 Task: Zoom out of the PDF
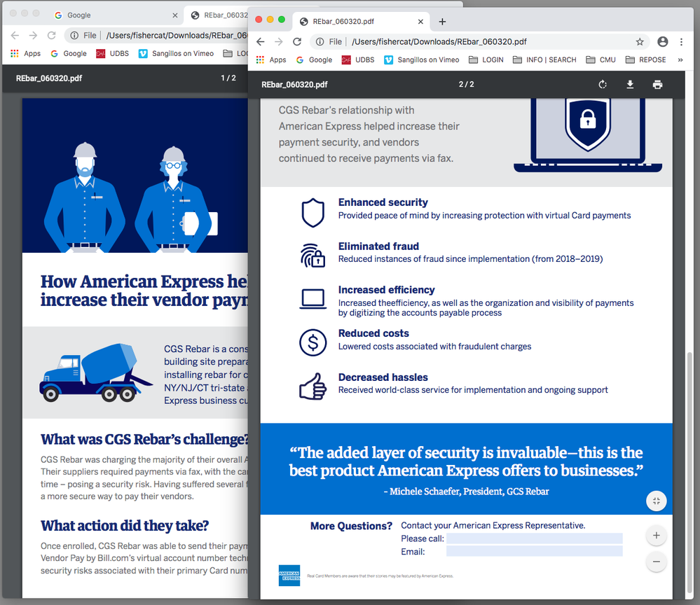point(657,562)
